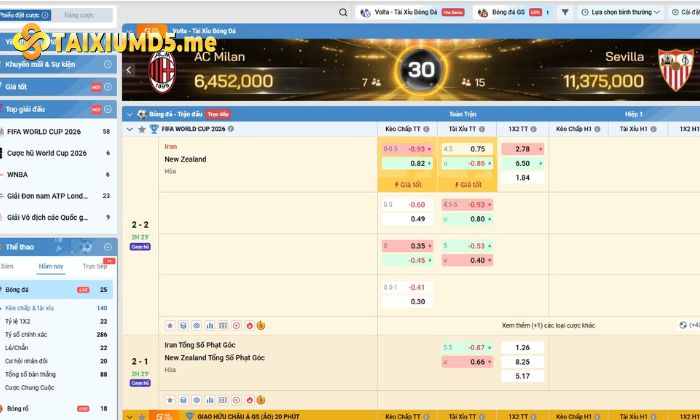
Task: Open statistics chart icon in Phạt Góc row
Action: (x=210, y=400)
